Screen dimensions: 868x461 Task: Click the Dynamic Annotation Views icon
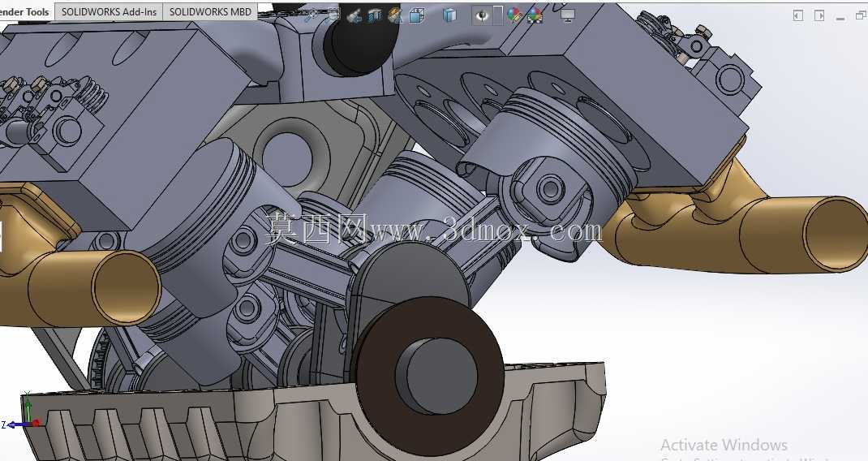(395, 15)
